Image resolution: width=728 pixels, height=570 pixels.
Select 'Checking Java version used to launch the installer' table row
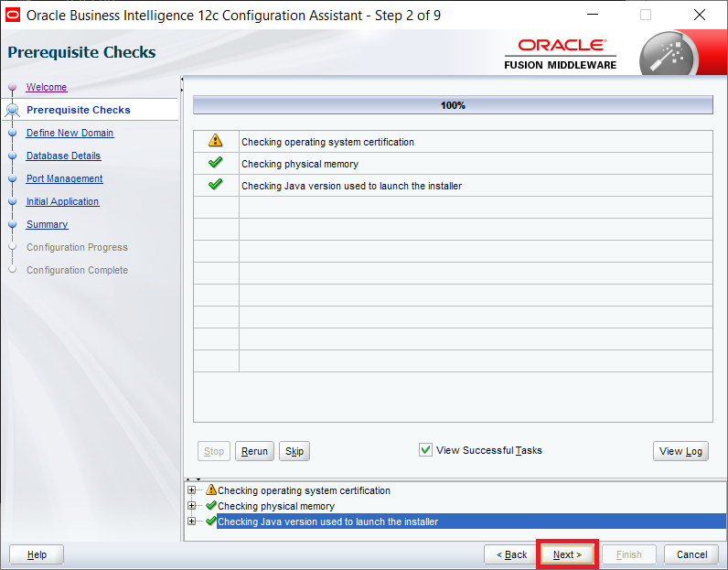453,186
